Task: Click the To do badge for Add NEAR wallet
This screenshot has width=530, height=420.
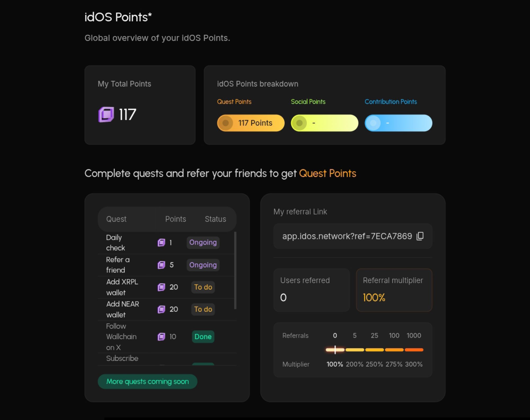Action: pos(203,309)
